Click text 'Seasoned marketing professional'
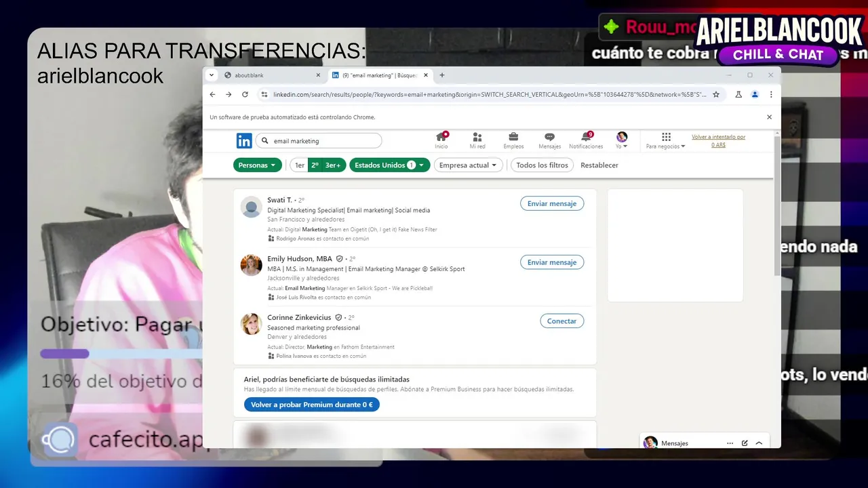Viewport: 868px width, 488px height. [x=313, y=327]
